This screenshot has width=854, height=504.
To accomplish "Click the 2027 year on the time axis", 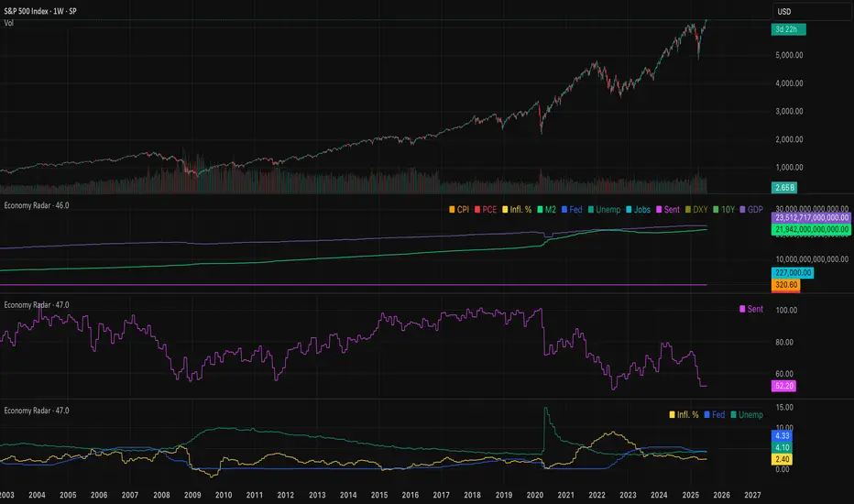I will 752,495.
